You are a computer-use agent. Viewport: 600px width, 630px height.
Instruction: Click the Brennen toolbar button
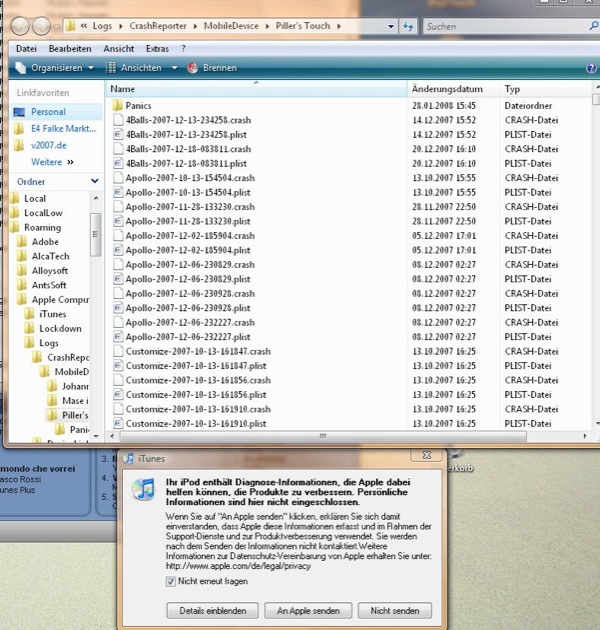click(213, 68)
